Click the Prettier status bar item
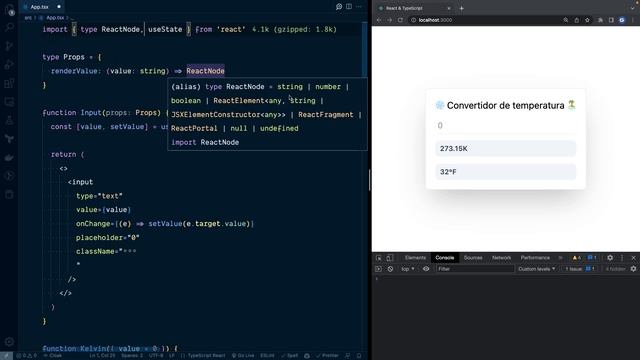 (327, 356)
